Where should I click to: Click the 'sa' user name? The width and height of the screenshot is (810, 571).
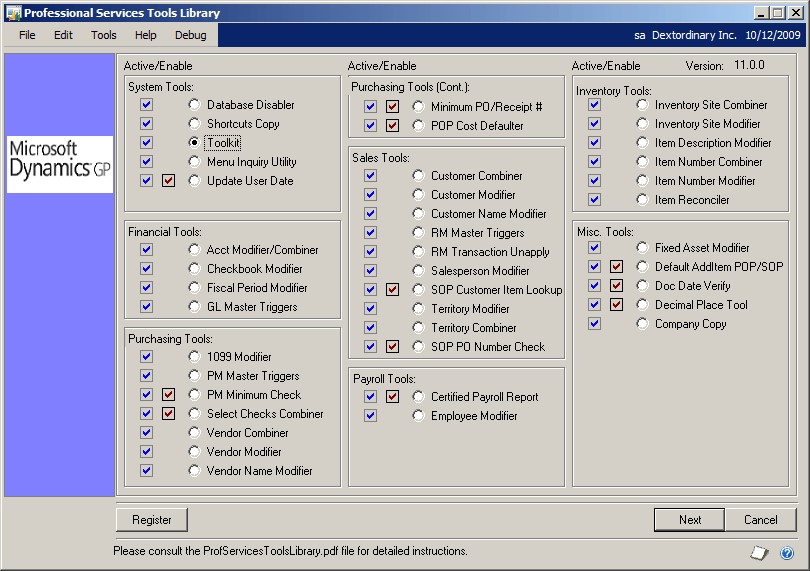[x=640, y=36]
